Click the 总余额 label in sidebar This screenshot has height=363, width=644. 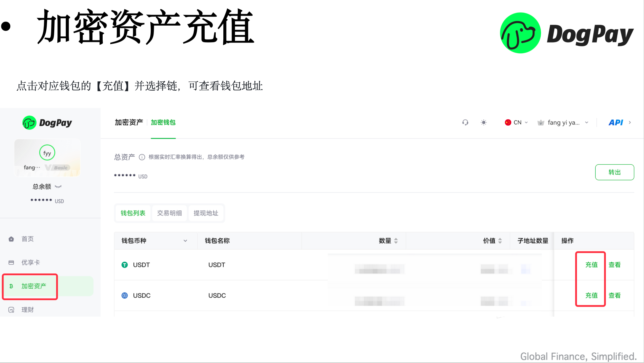click(42, 187)
